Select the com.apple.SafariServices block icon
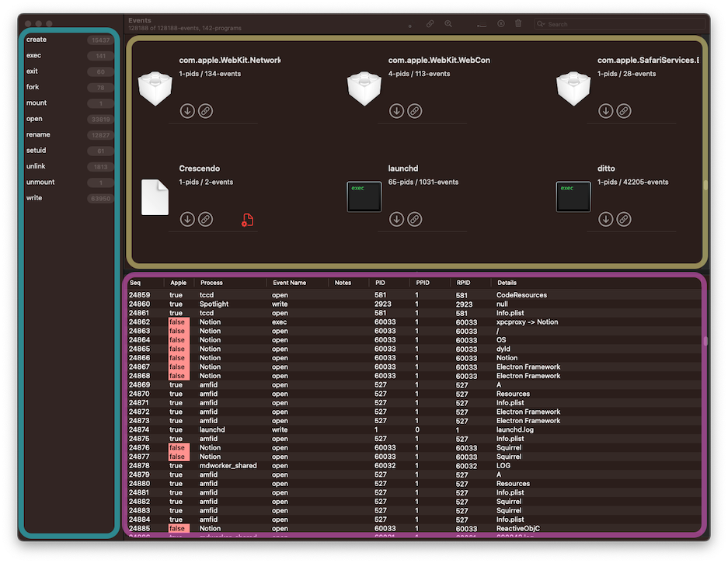Image resolution: width=728 pixels, height=563 pixels. [x=573, y=89]
